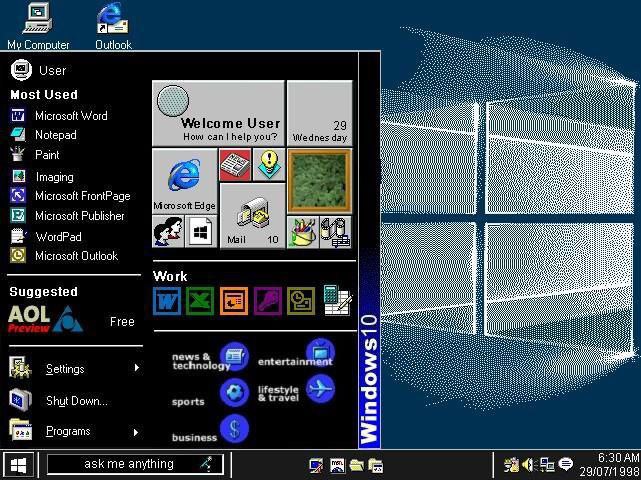Click the volume speaker tray icon

[x=529, y=464]
